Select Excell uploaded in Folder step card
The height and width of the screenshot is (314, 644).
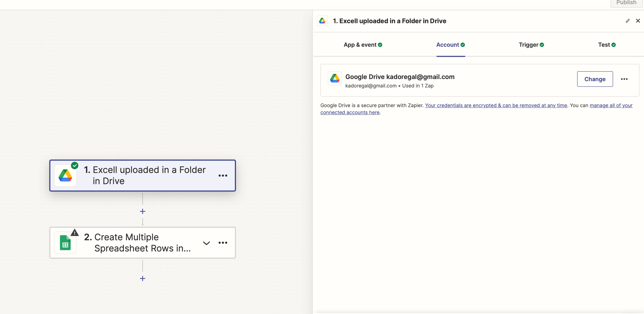point(149,175)
